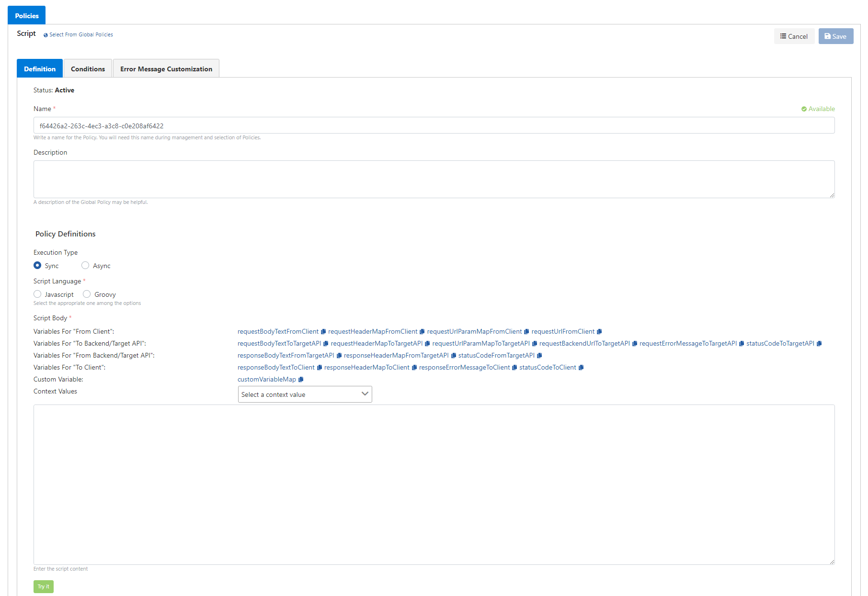Image resolution: width=868 pixels, height=596 pixels.
Task: Click inside the Script Body editor area
Action: tap(434, 484)
